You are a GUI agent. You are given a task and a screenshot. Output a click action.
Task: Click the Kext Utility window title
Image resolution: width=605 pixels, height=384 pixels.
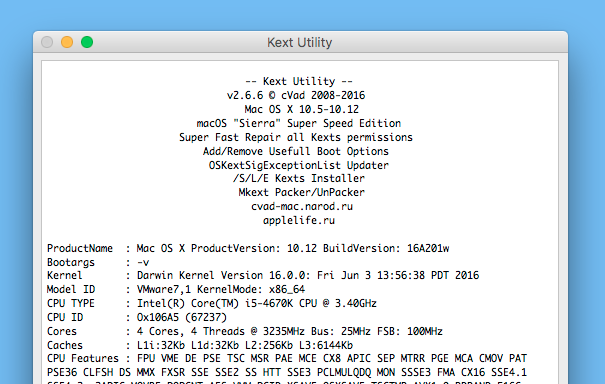pos(299,42)
